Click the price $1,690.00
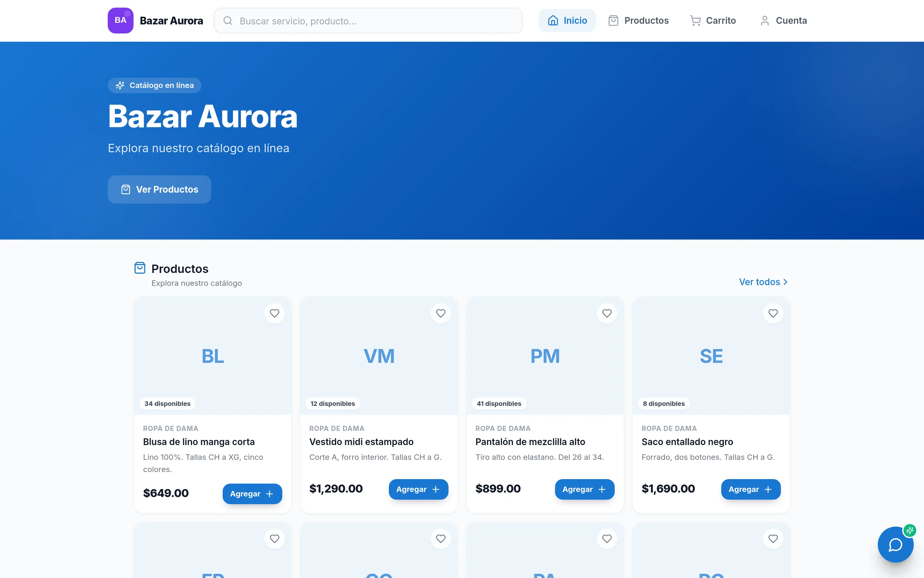 [668, 488]
